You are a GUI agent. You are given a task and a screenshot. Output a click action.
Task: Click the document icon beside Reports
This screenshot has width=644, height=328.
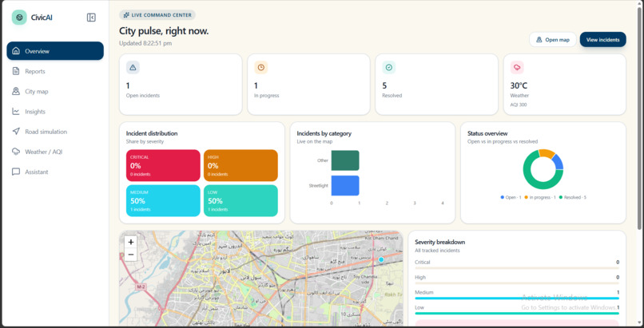[x=16, y=71]
